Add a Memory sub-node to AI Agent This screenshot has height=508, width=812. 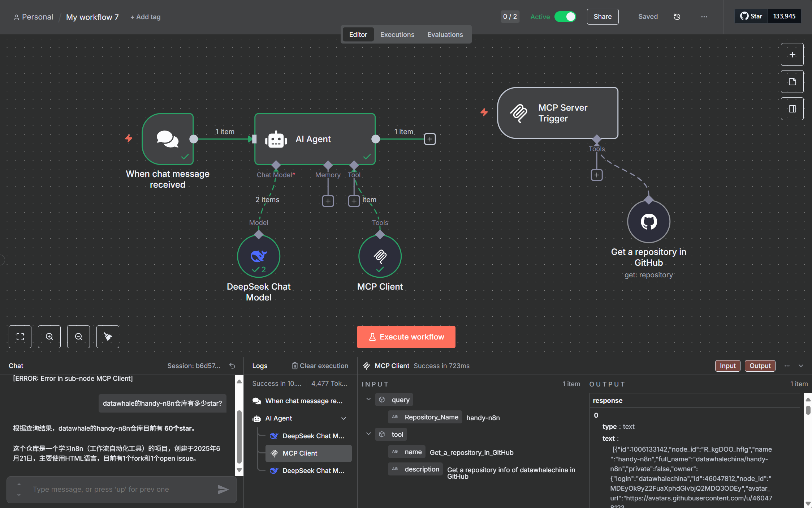point(328,201)
